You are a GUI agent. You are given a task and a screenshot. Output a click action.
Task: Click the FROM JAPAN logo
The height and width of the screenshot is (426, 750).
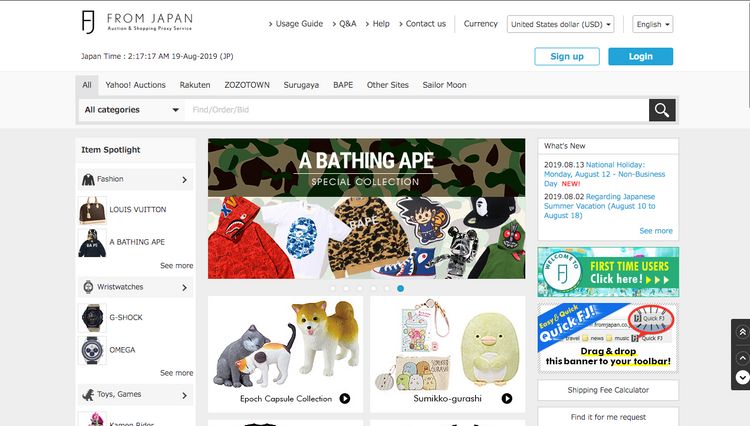pyautogui.click(x=137, y=22)
